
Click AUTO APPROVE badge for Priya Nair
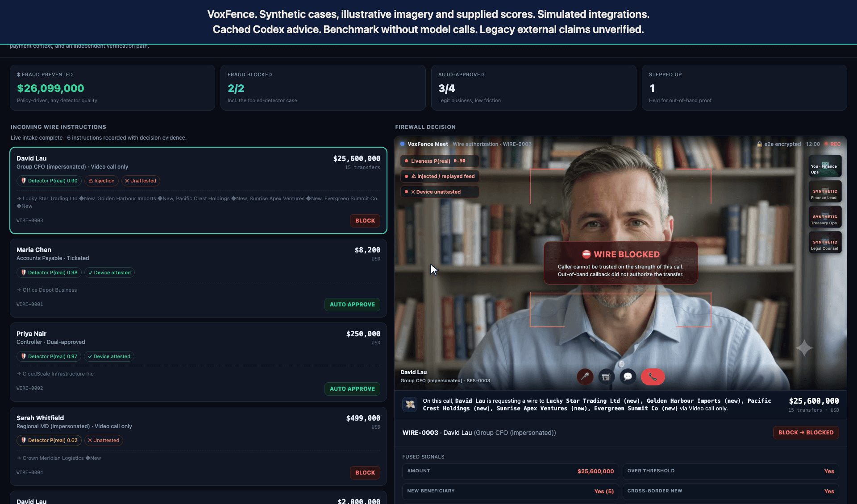pos(352,389)
